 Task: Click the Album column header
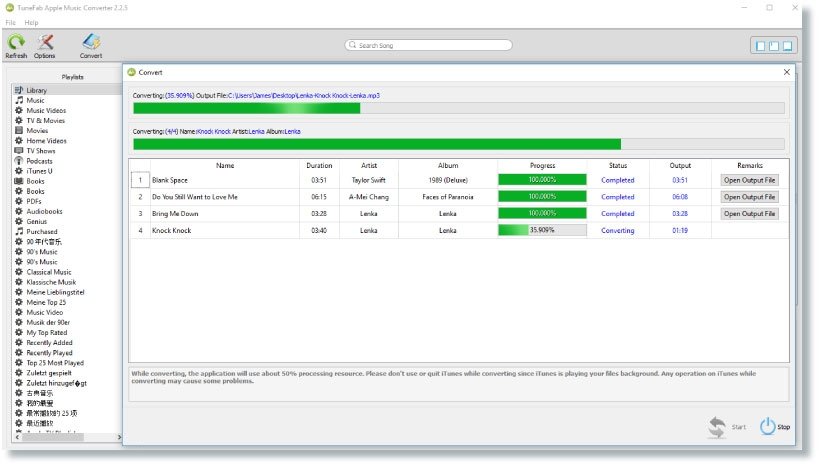tap(448, 166)
